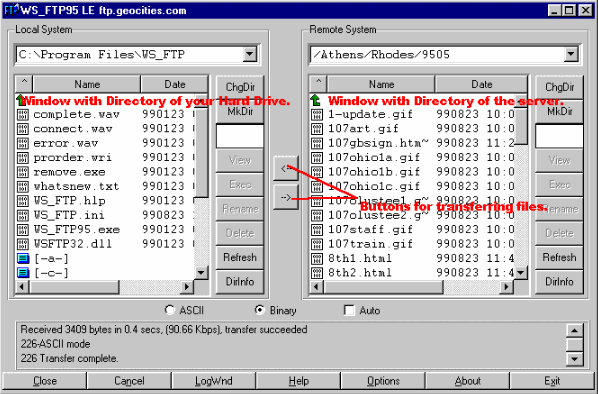Screen dimensions: 598x394
Task: Click the green up-directory arrow in Local System
Action: coord(21,100)
